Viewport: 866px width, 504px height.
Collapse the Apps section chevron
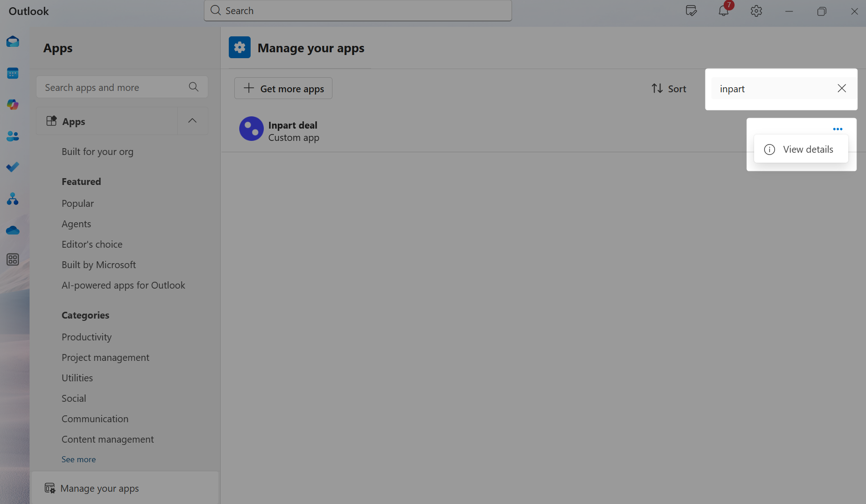(192, 121)
